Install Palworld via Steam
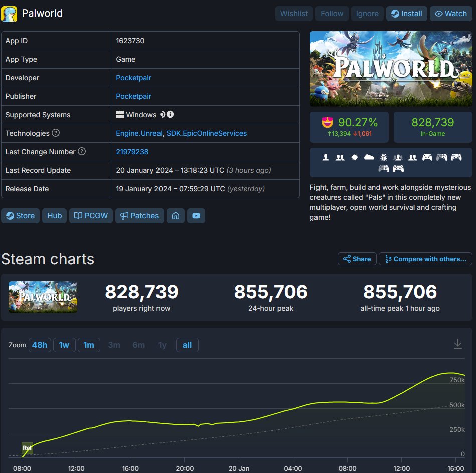Image resolution: width=476 pixels, height=473 pixels. tap(406, 14)
